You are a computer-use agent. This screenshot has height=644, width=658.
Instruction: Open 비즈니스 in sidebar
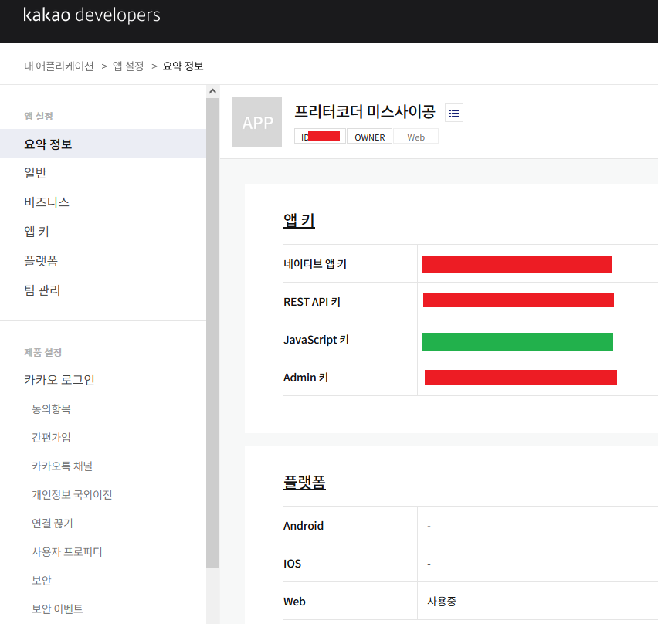pyautogui.click(x=46, y=202)
